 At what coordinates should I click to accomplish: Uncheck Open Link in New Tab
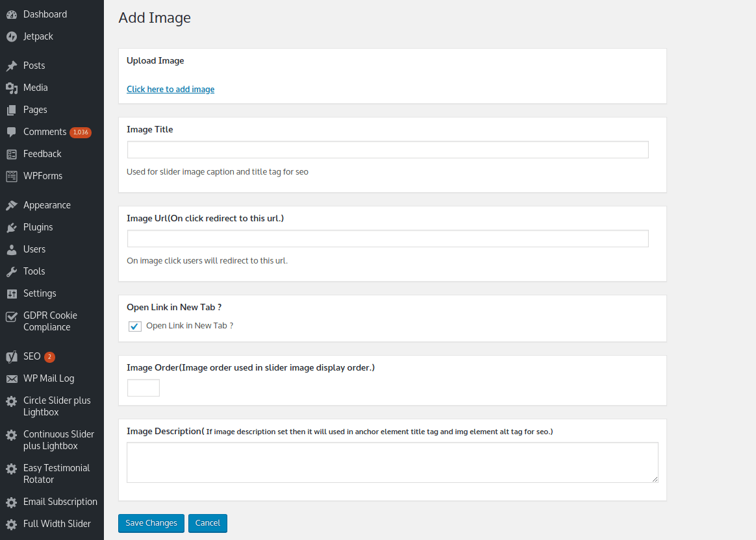tap(134, 326)
